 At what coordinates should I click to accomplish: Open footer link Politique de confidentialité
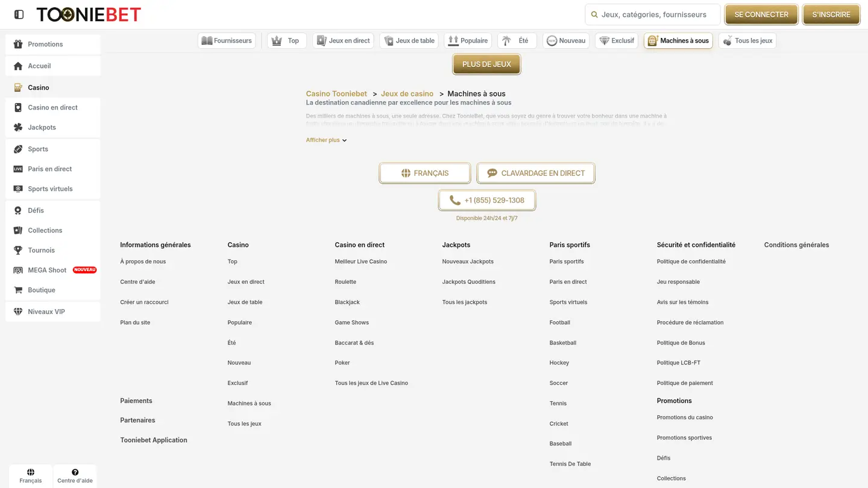[x=691, y=261]
